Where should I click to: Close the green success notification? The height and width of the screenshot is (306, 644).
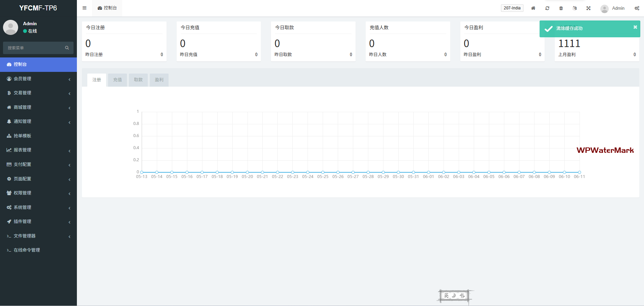(635, 27)
